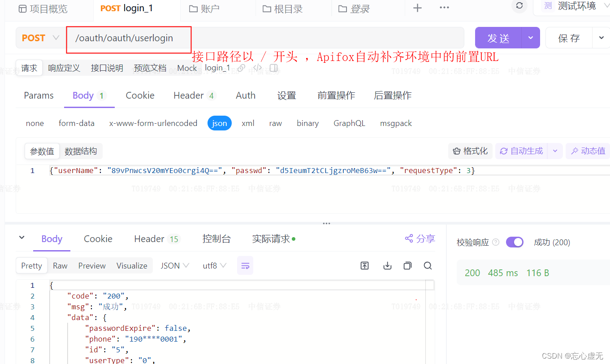Image resolution: width=610 pixels, height=364 pixels.
Task: Copy the response body
Action: click(x=407, y=266)
